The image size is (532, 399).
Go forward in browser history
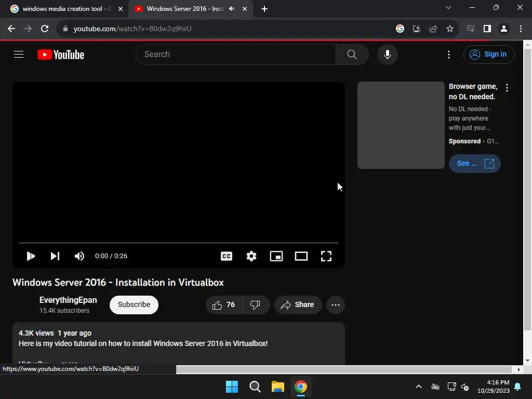(x=28, y=29)
